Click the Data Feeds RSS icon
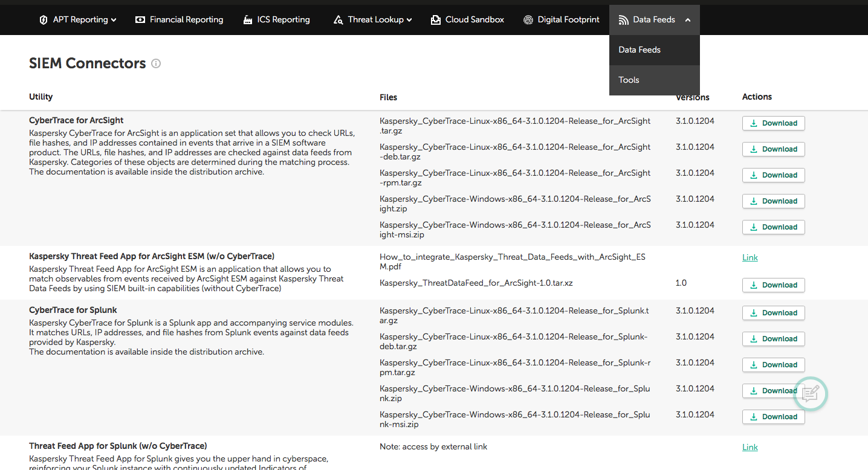 (x=624, y=20)
